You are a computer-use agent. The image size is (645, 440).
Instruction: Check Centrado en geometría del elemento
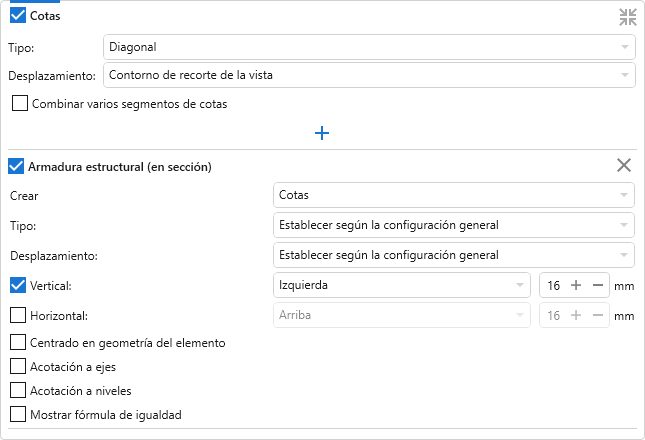click(x=17, y=343)
